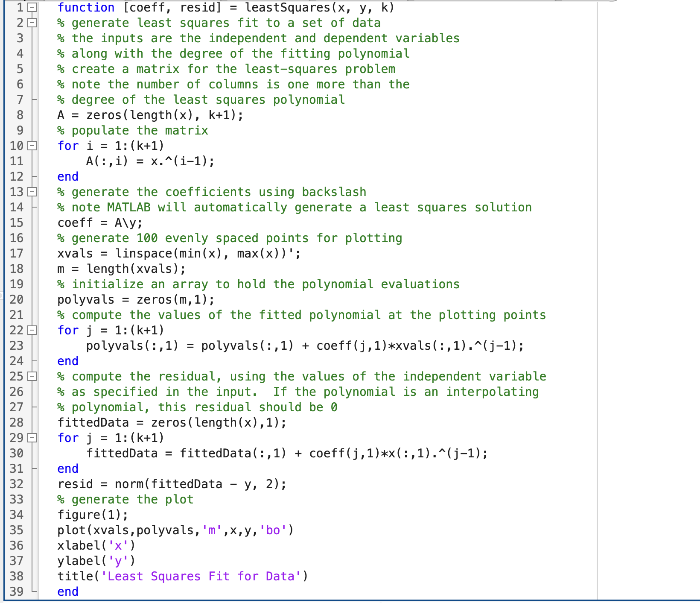Collapse the for loop fold at line 22
700x603 pixels.
pos(32,331)
